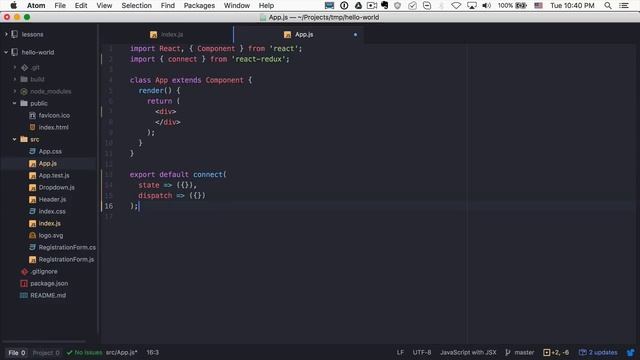Expand the .git folder
Screen dimensions: 640x360
(15, 67)
